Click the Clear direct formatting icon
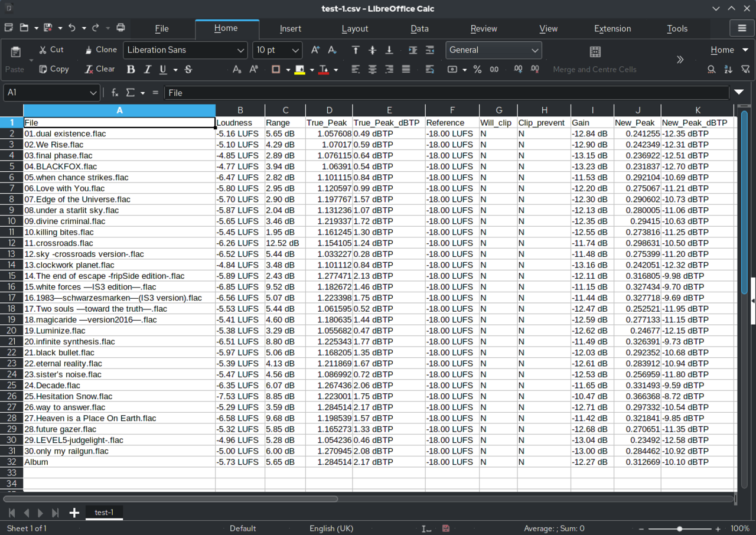Screen dimensions: 756x535 pos(99,69)
